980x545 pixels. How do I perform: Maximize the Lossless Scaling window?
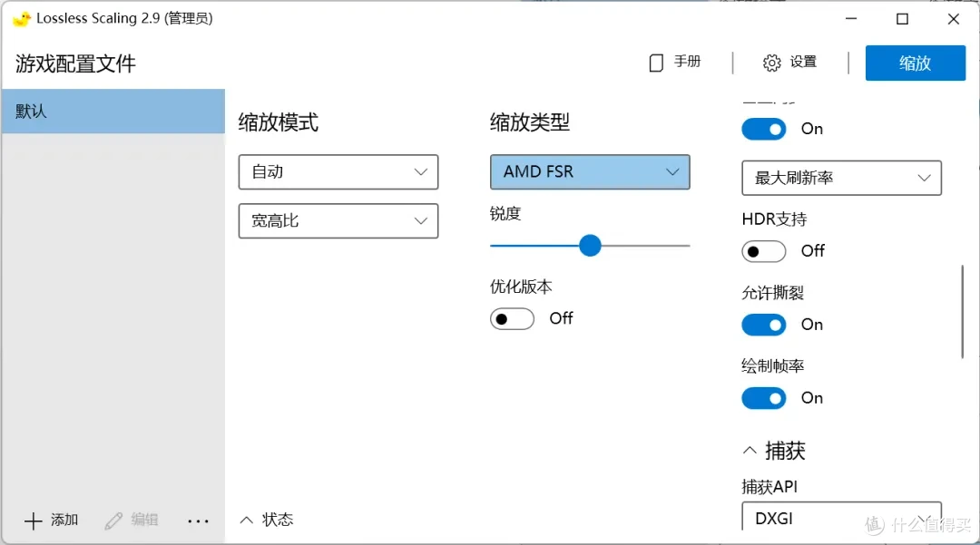903,19
